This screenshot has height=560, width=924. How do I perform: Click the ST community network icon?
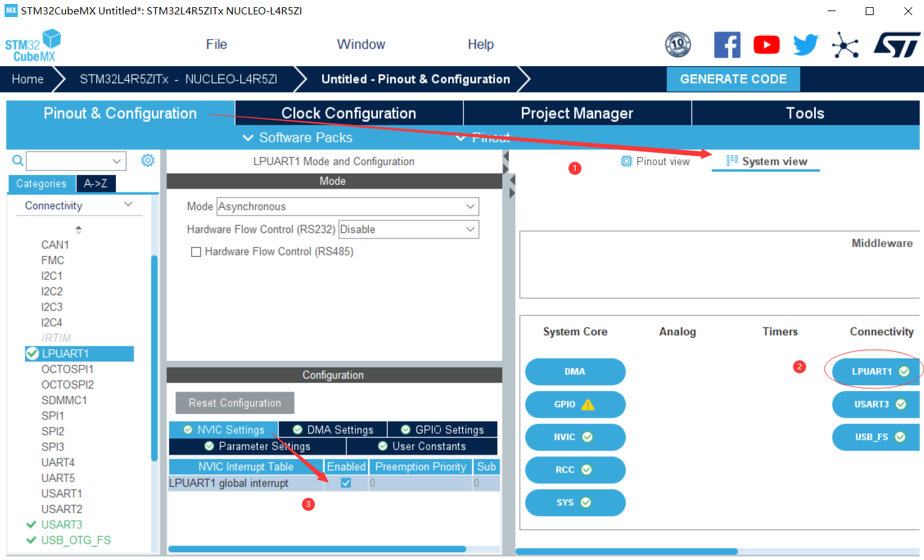tap(845, 45)
